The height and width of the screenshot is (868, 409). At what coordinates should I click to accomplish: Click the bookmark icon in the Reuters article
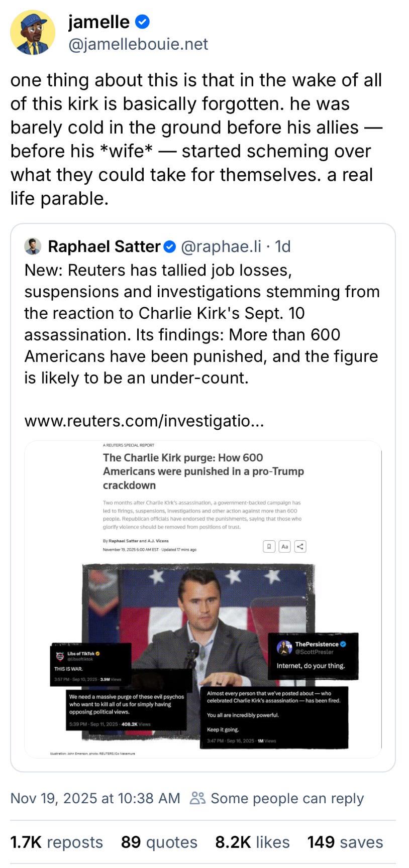coord(269,546)
